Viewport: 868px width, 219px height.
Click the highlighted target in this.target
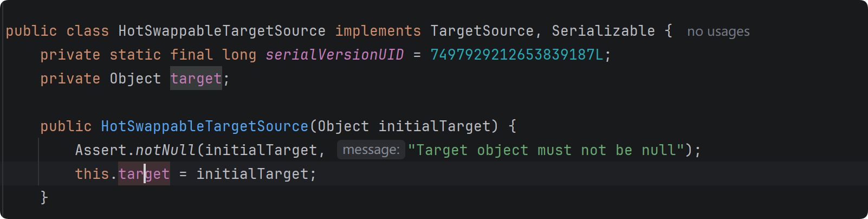(144, 174)
